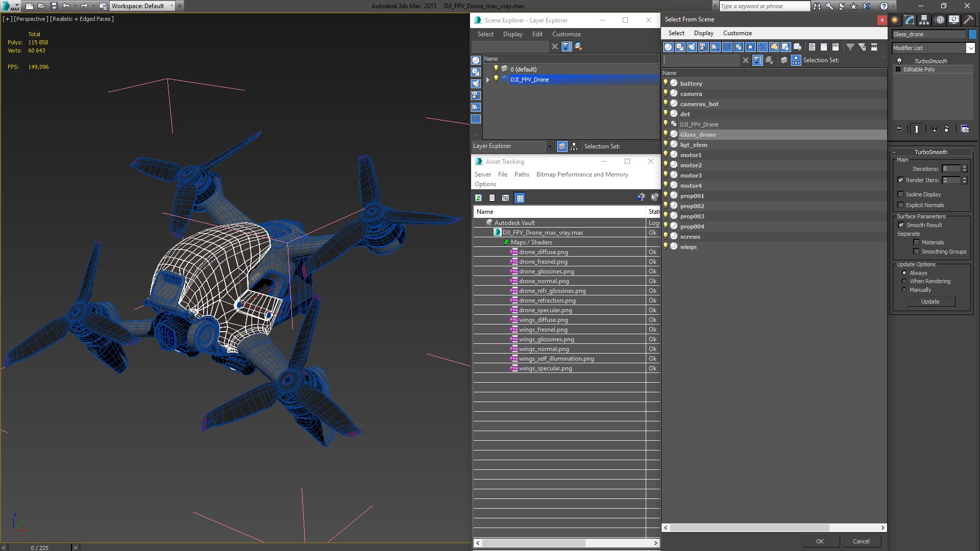Click the Open File folder icon
980x551 pixels.
click(42, 6)
